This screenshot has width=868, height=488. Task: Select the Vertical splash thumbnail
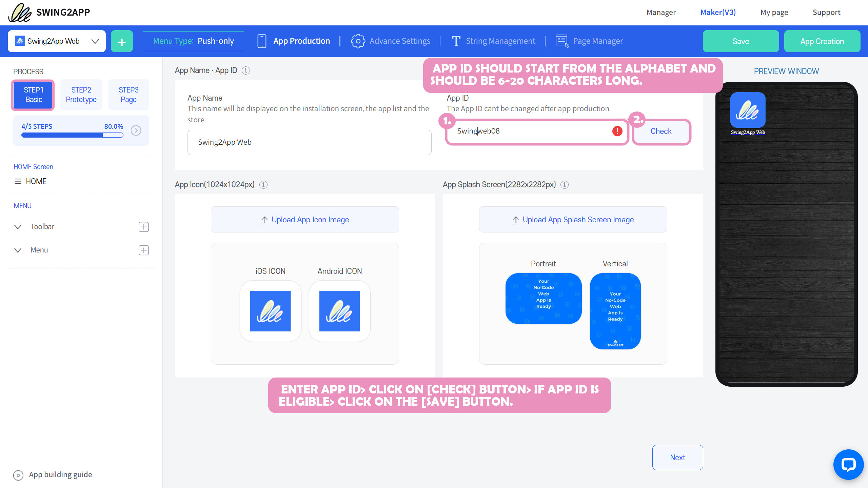(615, 311)
